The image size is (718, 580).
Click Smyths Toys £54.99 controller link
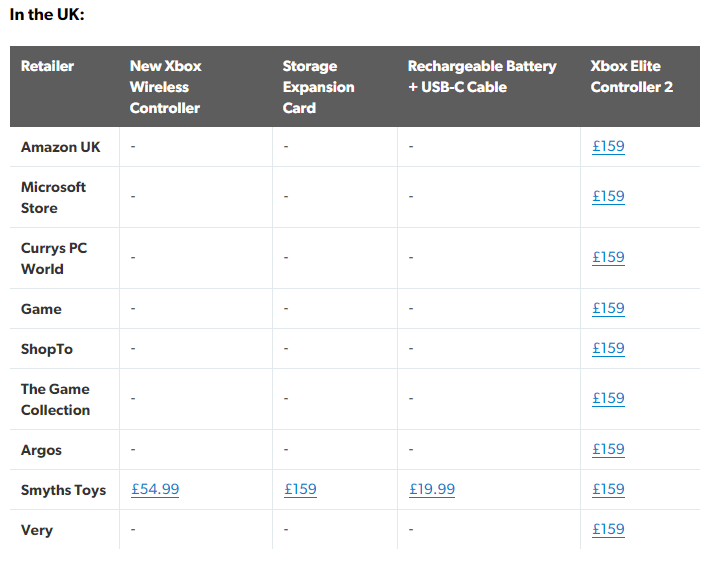click(155, 490)
